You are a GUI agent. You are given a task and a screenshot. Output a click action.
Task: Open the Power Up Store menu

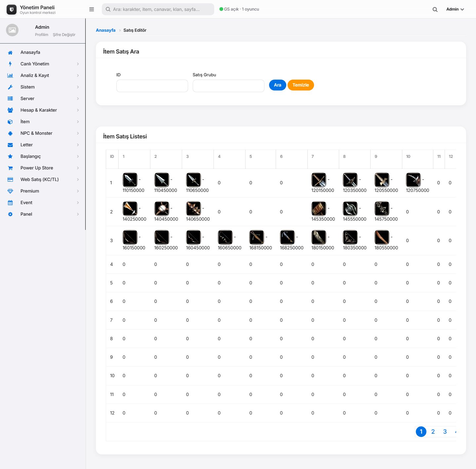[43, 168]
